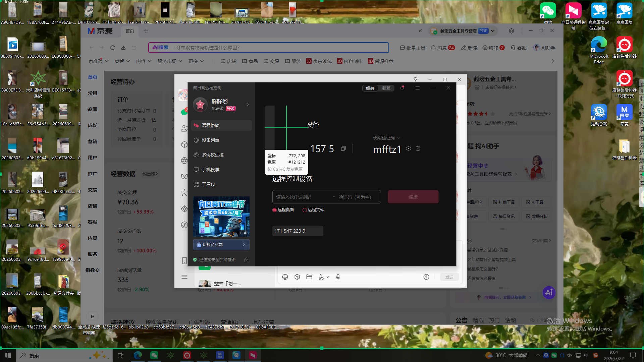
Task: Click the 升级 upgrade badge
Action: pyautogui.click(x=231, y=109)
